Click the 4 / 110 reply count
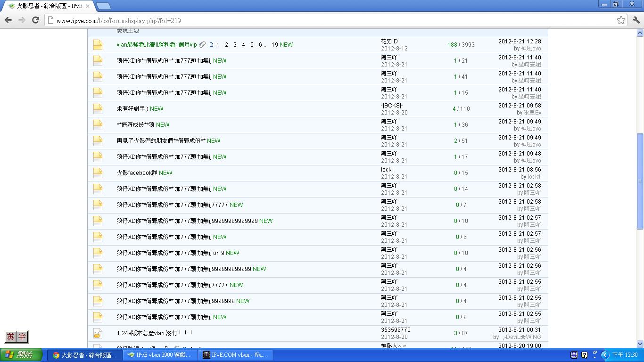This screenshot has height=362, width=644. (x=461, y=109)
